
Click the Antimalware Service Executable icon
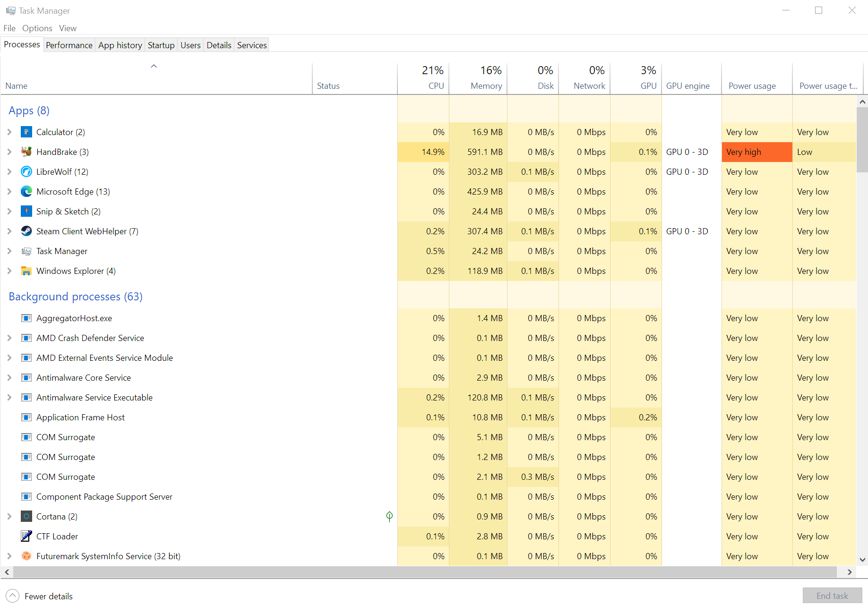tap(26, 398)
